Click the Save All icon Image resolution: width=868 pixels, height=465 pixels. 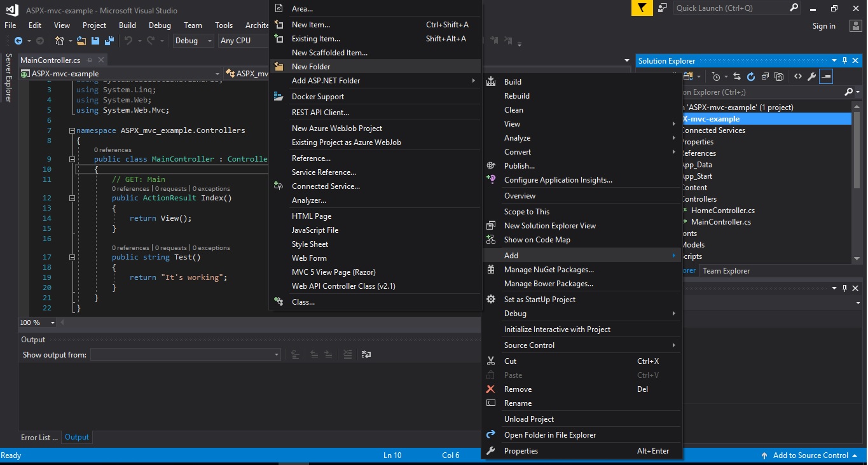[109, 41]
